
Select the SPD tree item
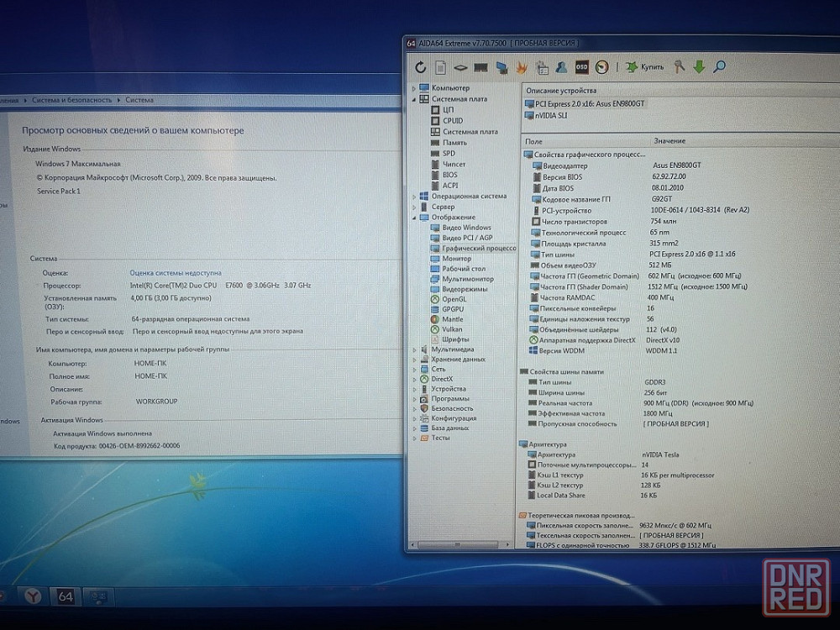coord(443,153)
